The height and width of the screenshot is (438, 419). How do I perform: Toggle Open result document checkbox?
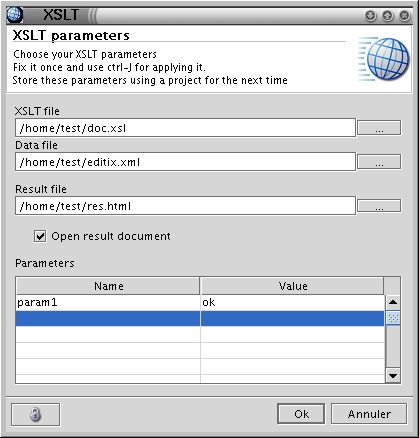tap(40, 236)
